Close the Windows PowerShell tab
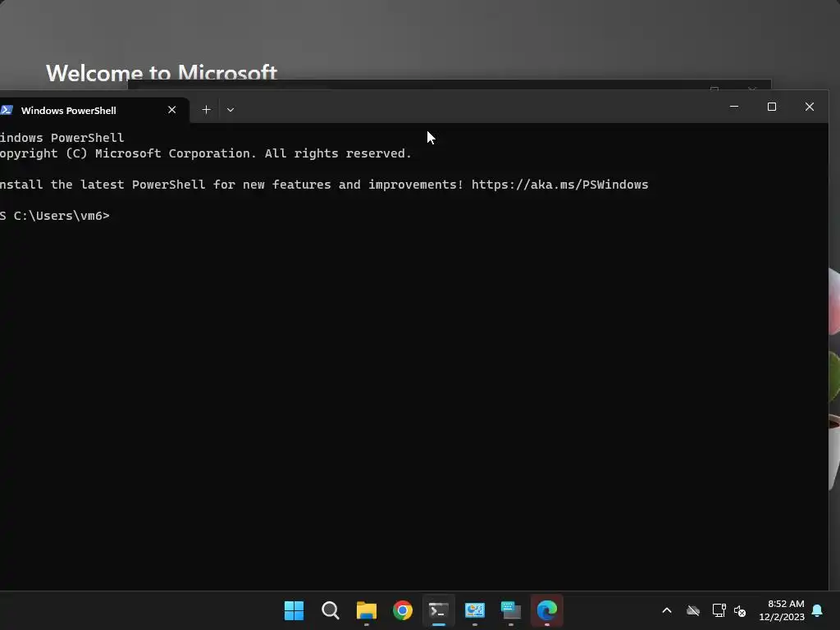The height and width of the screenshot is (630, 840). pos(172,110)
